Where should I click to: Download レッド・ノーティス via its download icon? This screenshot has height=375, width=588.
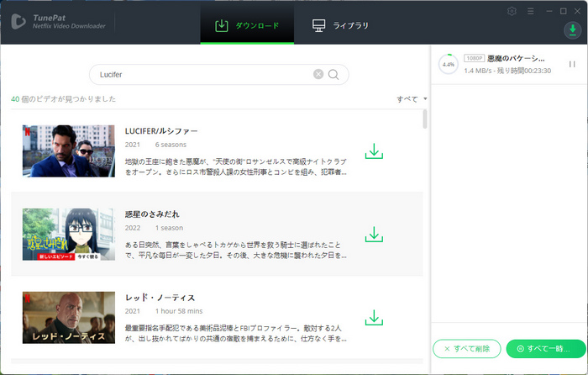(374, 318)
